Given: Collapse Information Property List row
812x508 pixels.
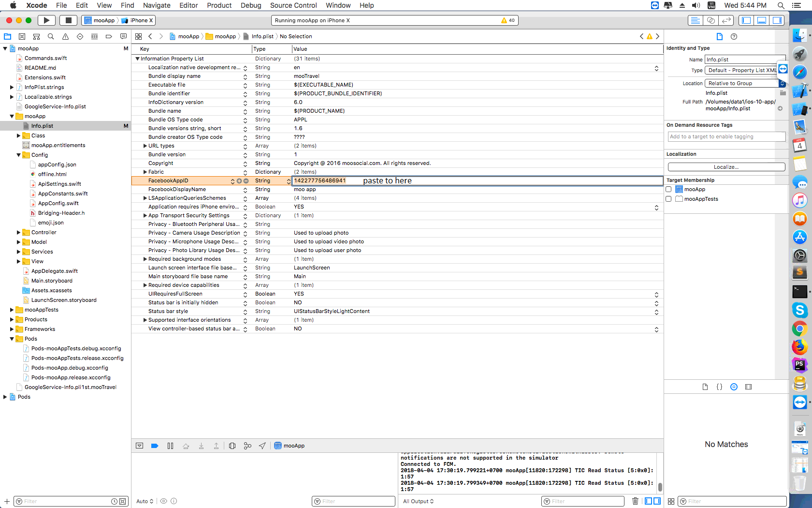Looking at the screenshot, I should (x=137, y=59).
